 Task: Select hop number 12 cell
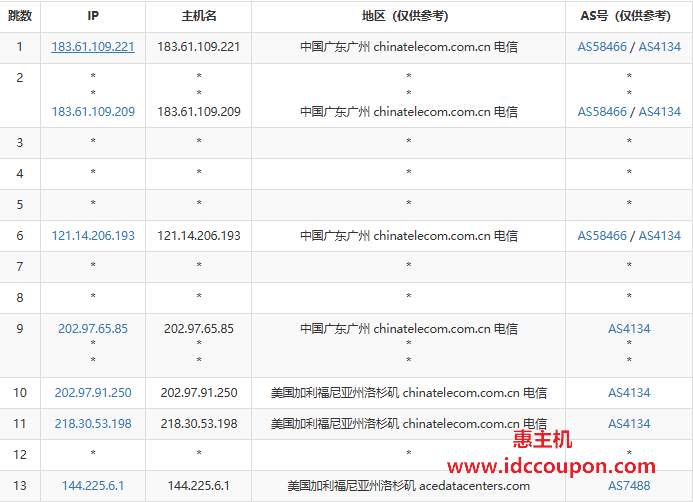pos(20,455)
